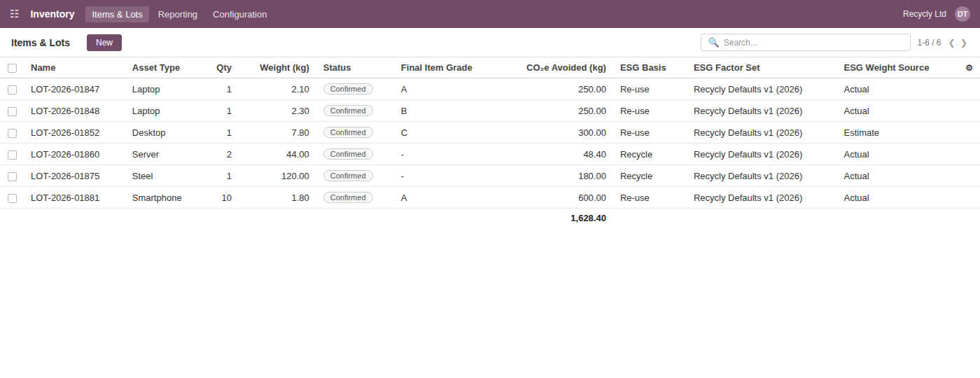Sort by Weight (kg) column header
Viewport: 980px width, 378px height.
[x=284, y=68]
